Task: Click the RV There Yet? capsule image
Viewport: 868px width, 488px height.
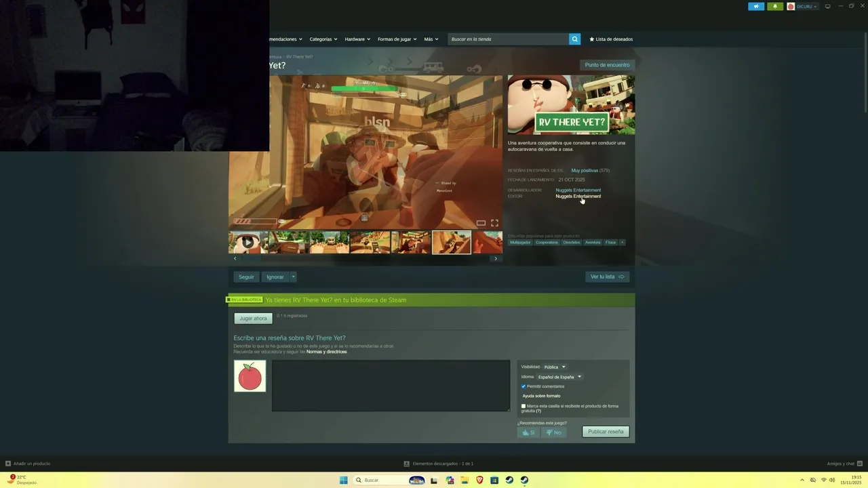Action: click(x=571, y=104)
